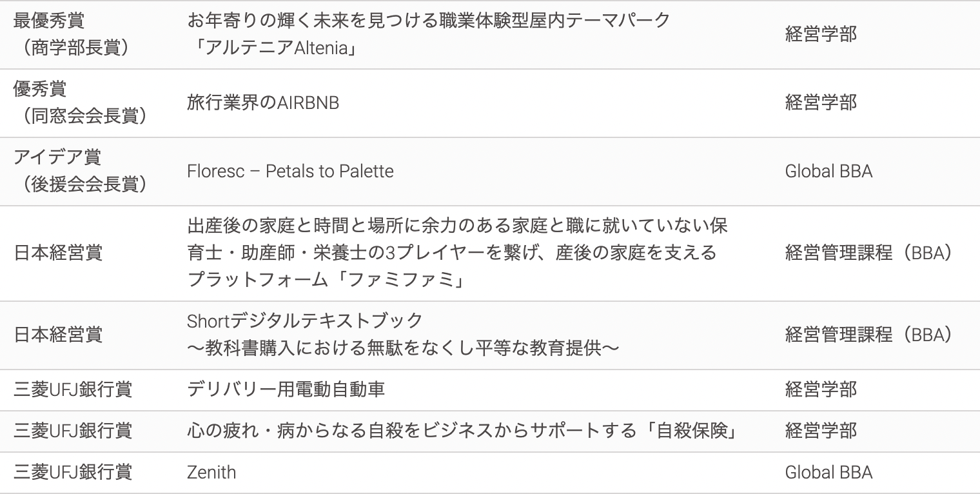Screen dimensions: 980x494
Task: Click 日本経営賞 in the ファミファミ row
Action: pos(58,253)
